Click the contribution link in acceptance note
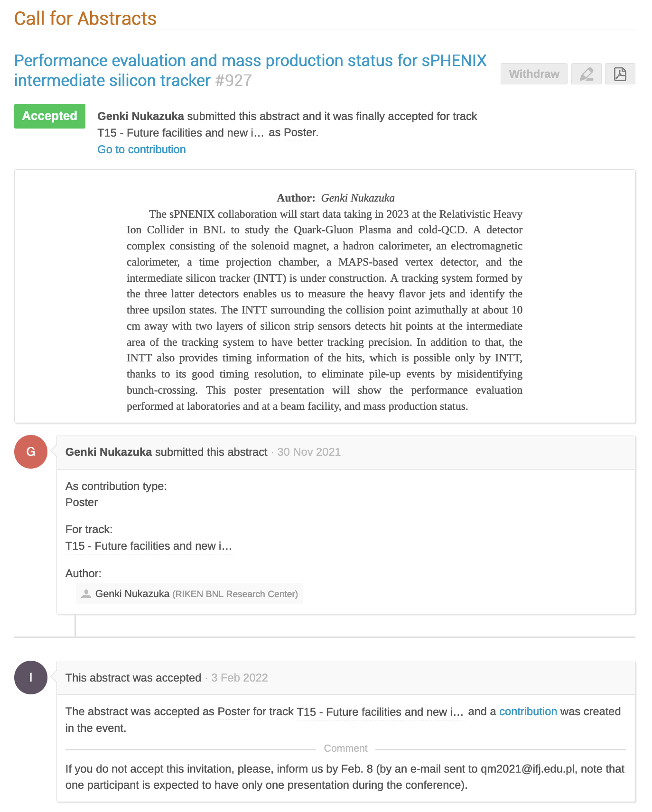This screenshot has height=812, width=652. [528, 711]
